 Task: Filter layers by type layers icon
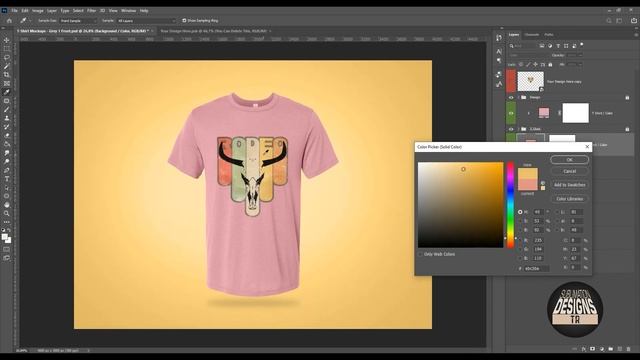click(x=558, y=46)
